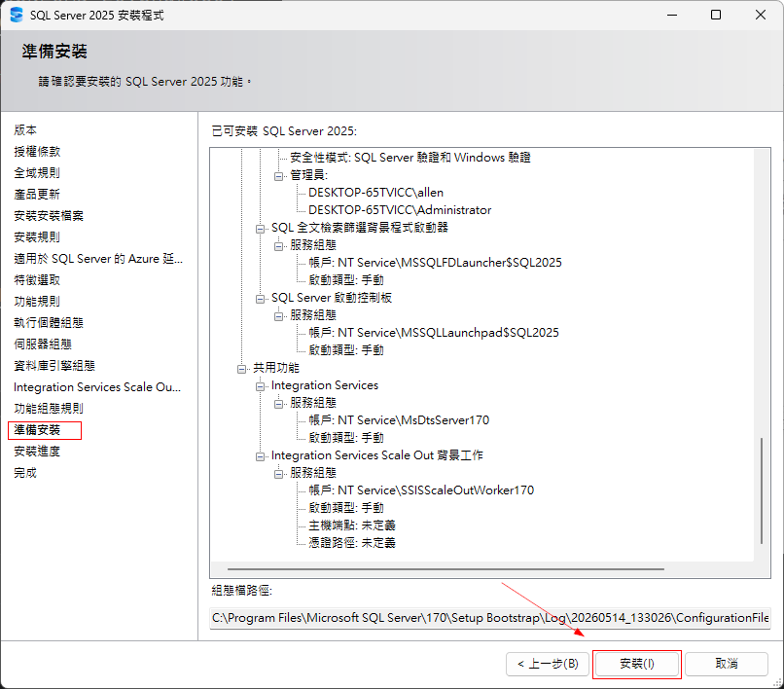Click the 安裝(I) install button
The image size is (784, 689).
[x=636, y=664]
